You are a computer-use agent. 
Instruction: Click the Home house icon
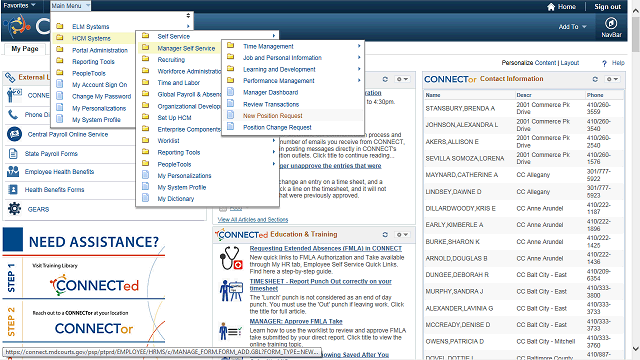coord(551,7)
